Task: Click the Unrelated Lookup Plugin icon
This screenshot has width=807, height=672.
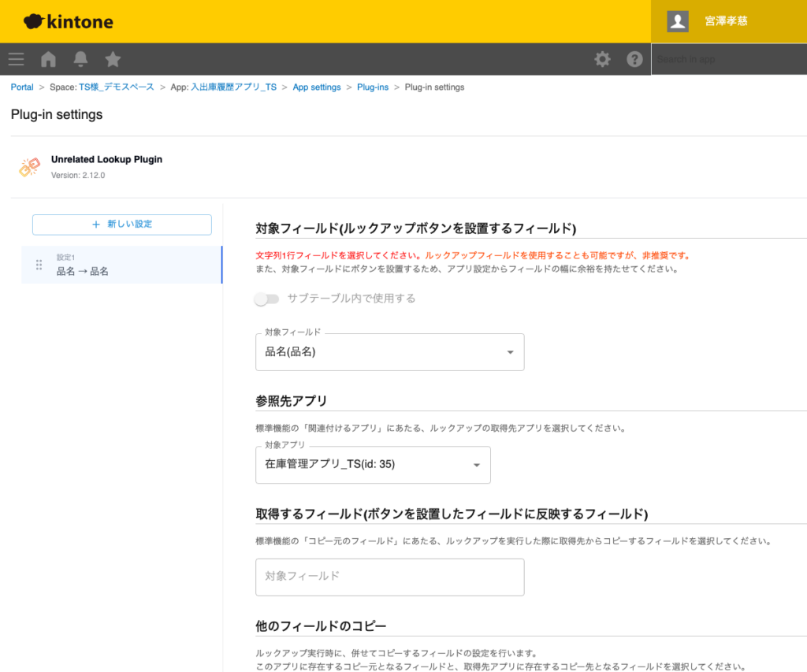Action: tap(29, 166)
